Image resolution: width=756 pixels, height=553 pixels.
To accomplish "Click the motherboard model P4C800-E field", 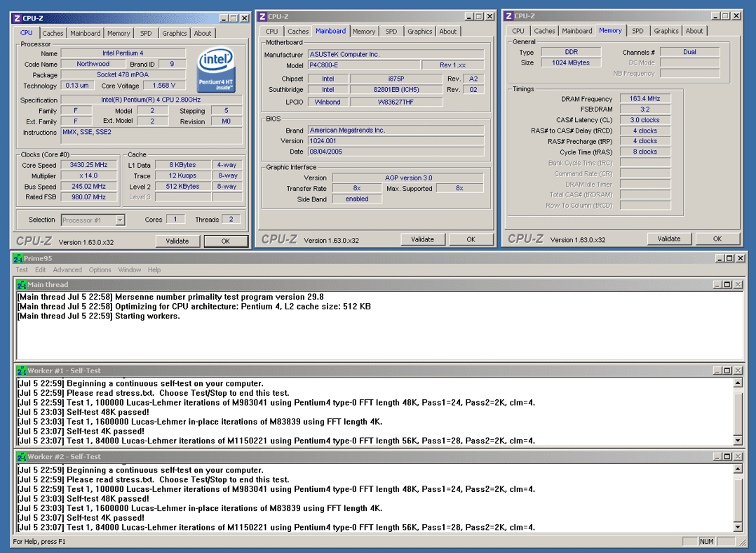I will (363, 65).
